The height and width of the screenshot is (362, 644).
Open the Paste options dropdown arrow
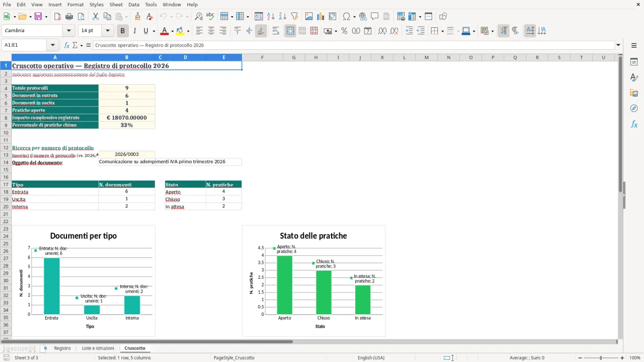(x=126, y=17)
